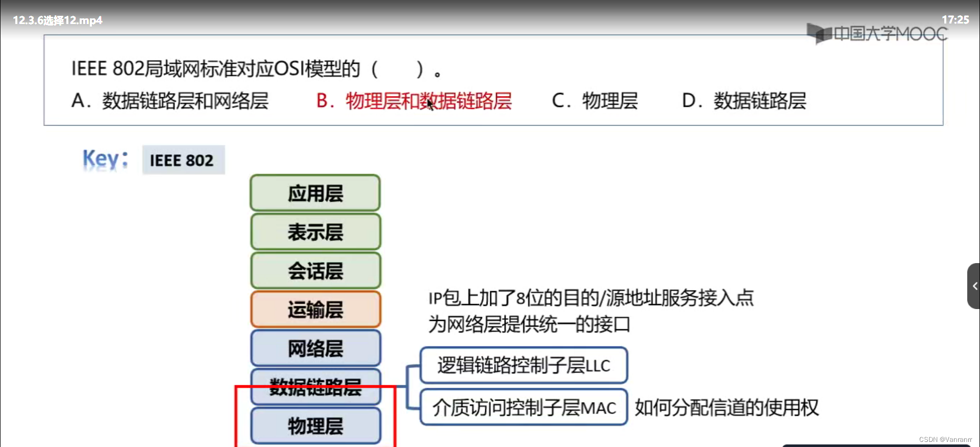The width and height of the screenshot is (980, 447).
Task: Click the 逻辑链路控制子层LLC box
Action: (524, 365)
